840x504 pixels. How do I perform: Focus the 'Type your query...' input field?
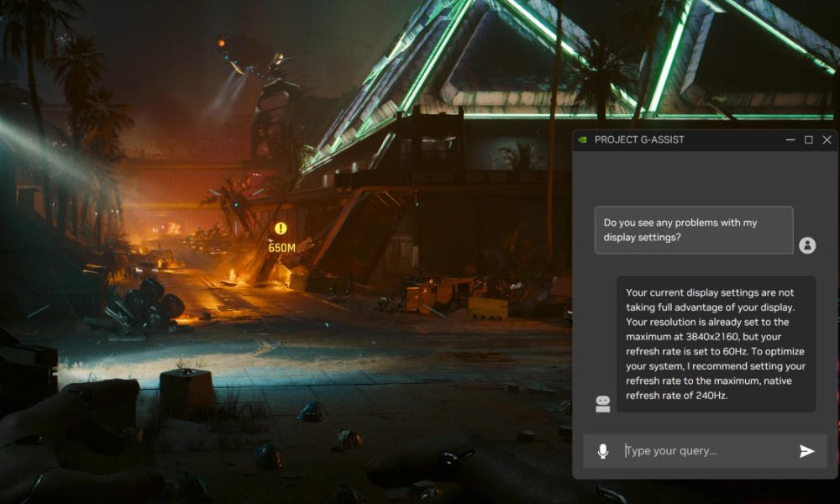click(706, 451)
